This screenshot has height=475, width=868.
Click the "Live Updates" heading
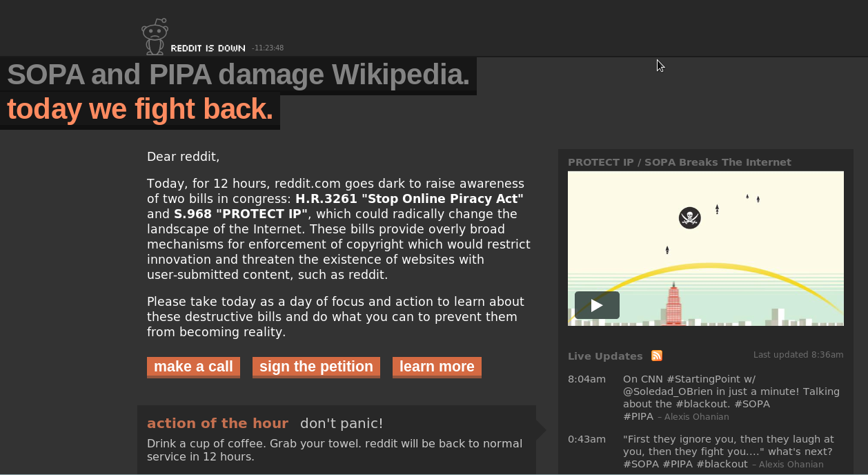click(x=605, y=356)
